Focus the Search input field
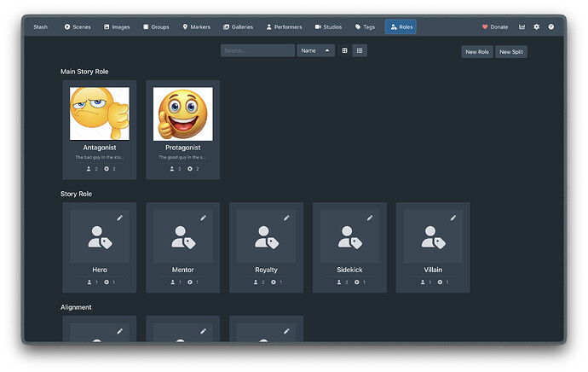The height and width of the screenshot is (372, 588). (x=257, y=50)
